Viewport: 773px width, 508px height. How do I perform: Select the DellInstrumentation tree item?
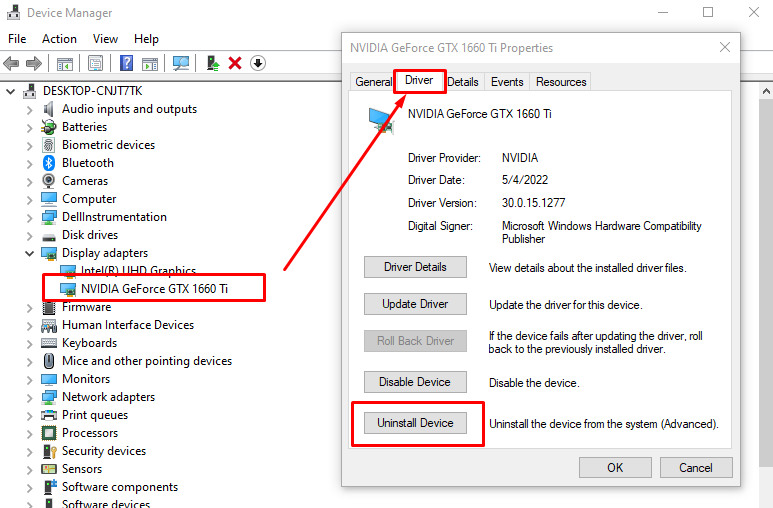114,217
